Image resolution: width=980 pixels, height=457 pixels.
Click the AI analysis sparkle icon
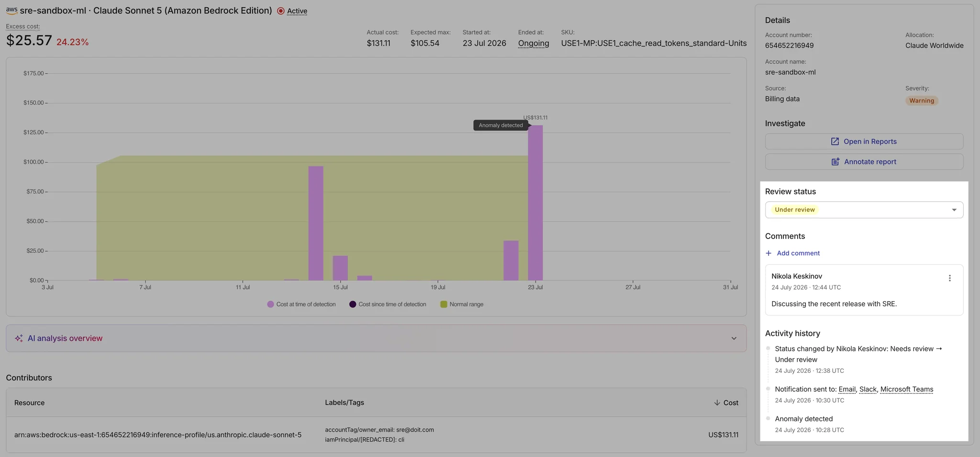coord(19,338)
